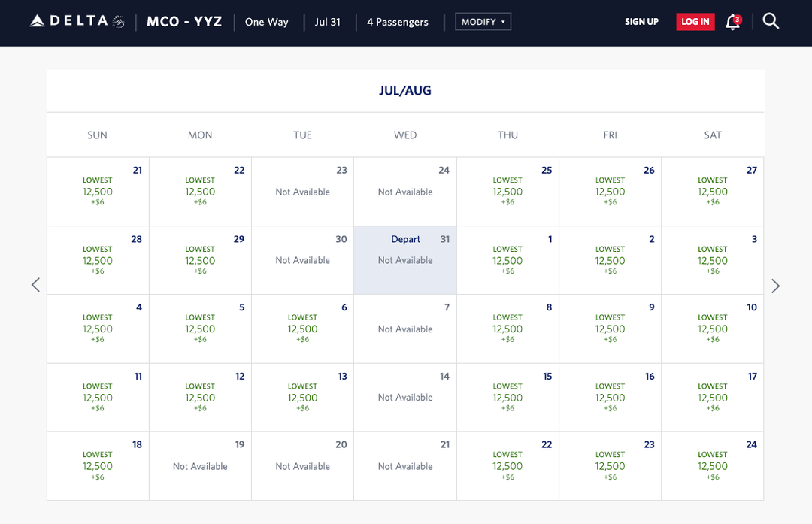Advance to next month with right chevron
The height and width of the screenshot is (524, 812).
click(x=776, y=285)
